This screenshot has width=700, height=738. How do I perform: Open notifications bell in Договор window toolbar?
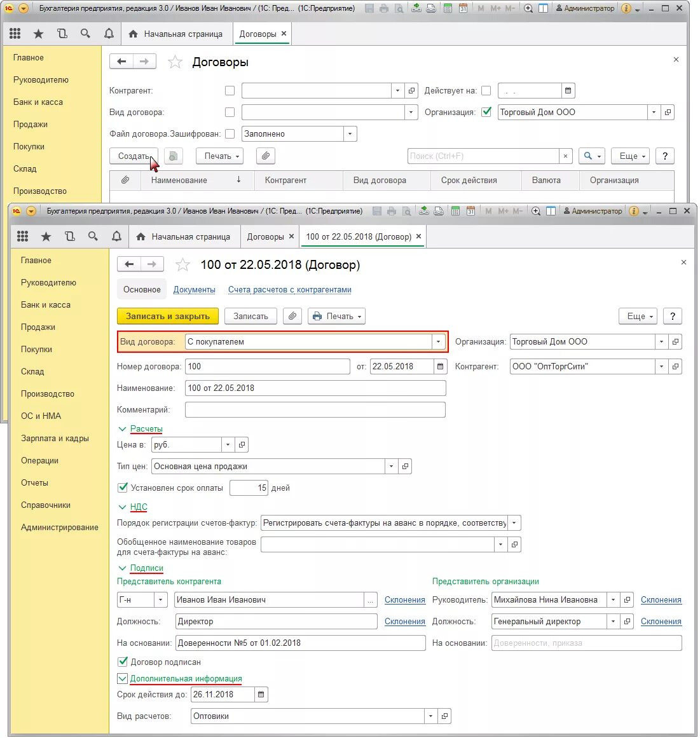[116, 236]
